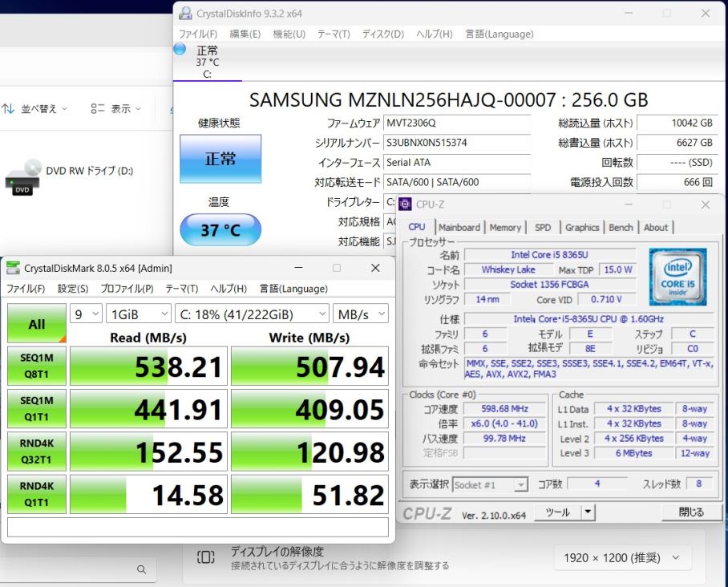Open the drive dropdown C: 18% (41/222GiB)
Image resolution: width=728 pixels, height=587 pixels.
pos(252,314)
